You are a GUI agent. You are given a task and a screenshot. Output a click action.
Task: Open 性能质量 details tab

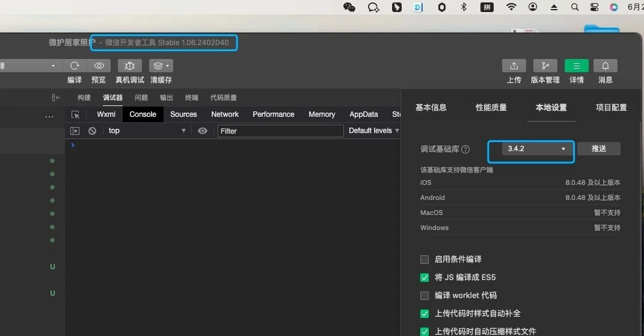coord(491,108)
